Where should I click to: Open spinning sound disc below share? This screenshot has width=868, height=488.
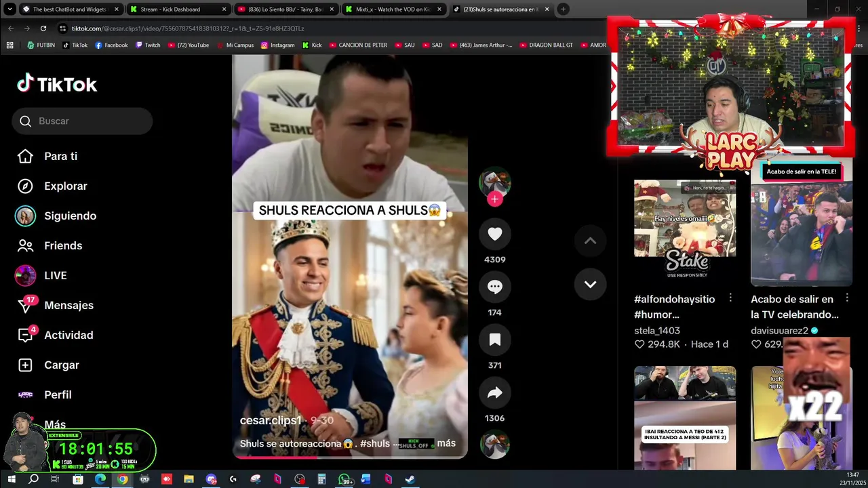coord(495,445)
